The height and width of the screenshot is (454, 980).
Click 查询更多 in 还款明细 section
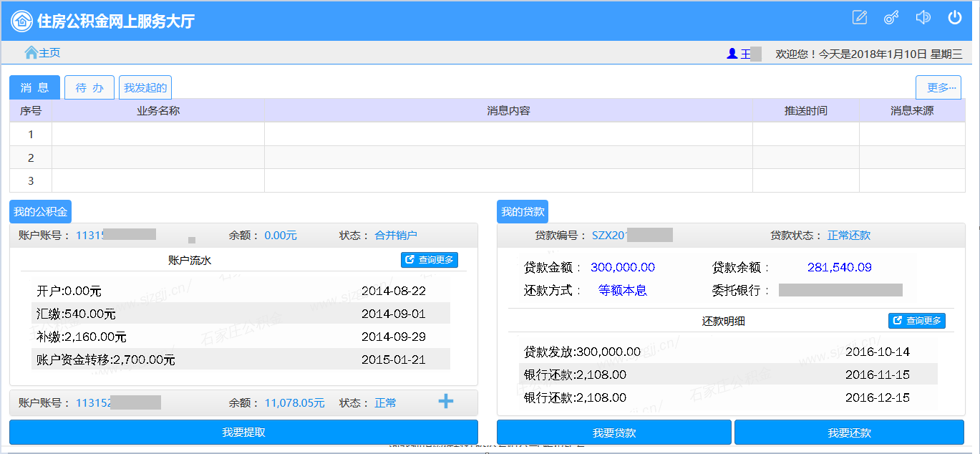pos(917,321)
